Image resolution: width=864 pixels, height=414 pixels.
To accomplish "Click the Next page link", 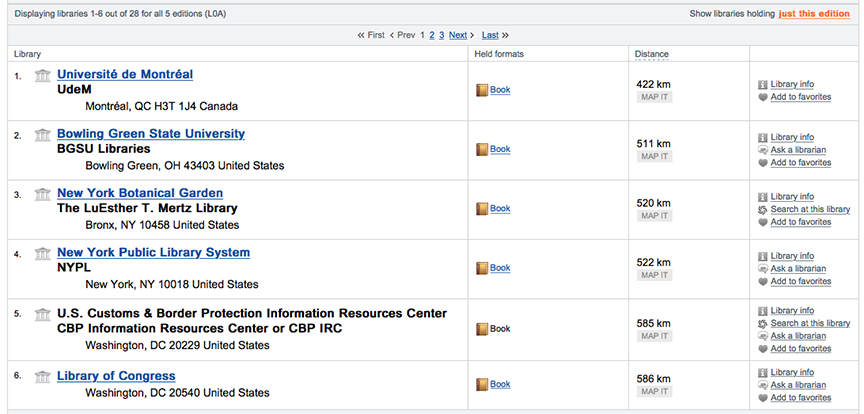I will (x=458, y=35).
